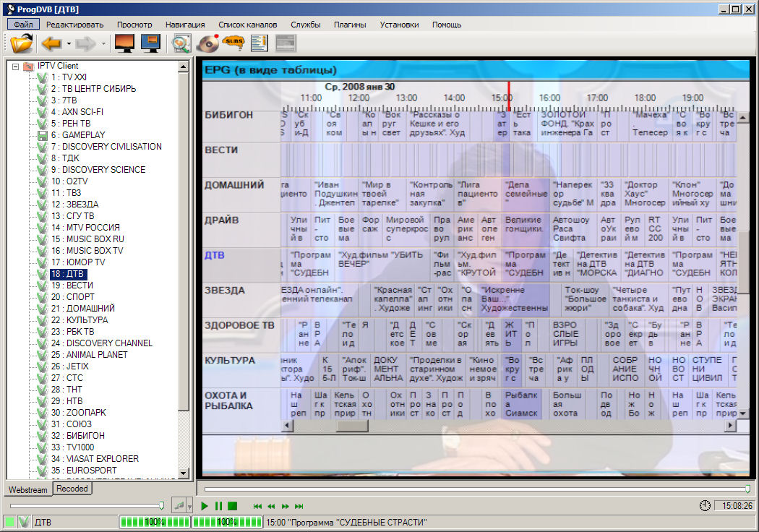759x532 pixels.
Task: Click the volume slider handle
Action: pos(162,506)
